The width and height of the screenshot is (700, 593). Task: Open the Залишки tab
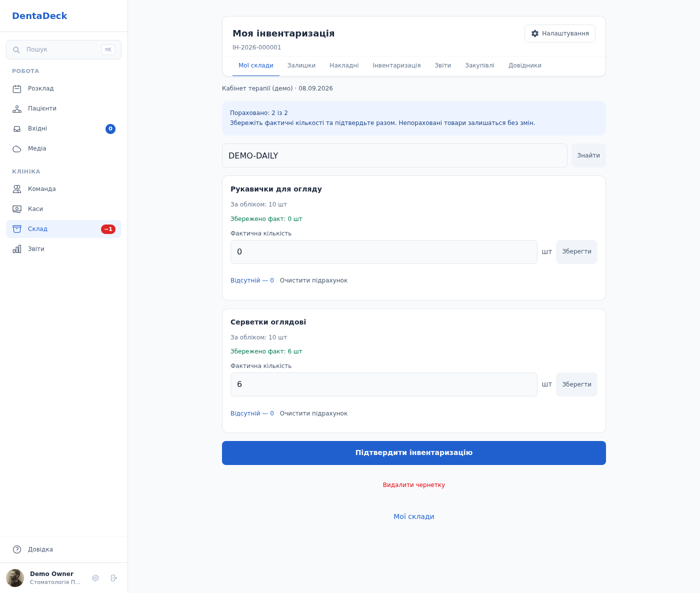coord(301,65)
